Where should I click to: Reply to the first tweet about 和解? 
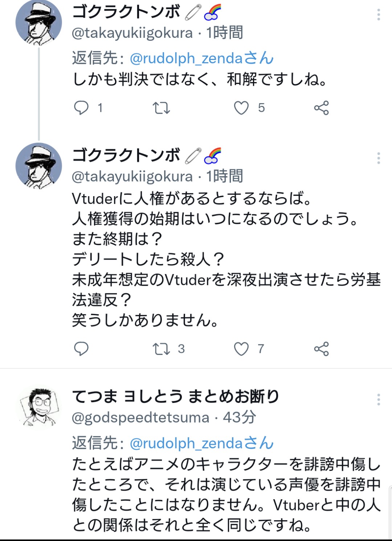[81, 108]
